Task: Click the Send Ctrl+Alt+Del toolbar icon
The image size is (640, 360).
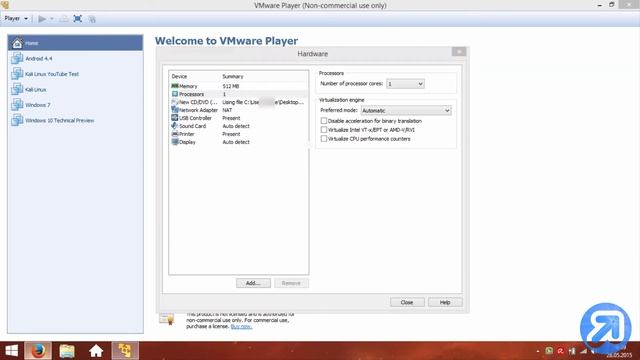Action: [64, 19]
